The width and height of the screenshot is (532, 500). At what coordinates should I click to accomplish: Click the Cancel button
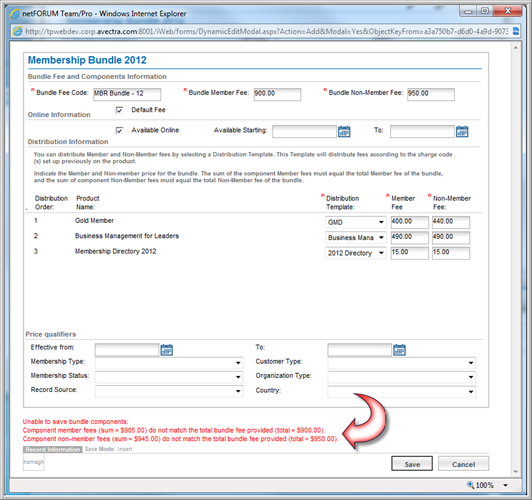coord(463,464)
